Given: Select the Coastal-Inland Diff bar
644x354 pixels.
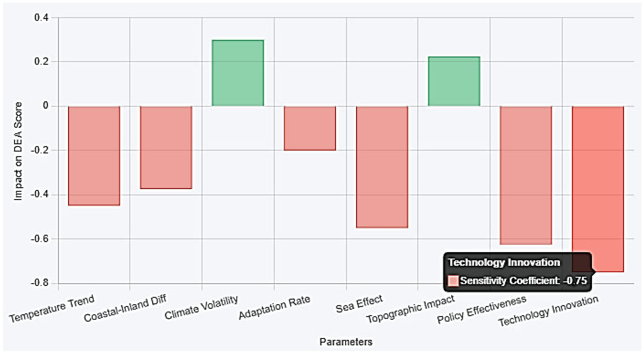Looking at the screenshot, I should tap(166, 147).
